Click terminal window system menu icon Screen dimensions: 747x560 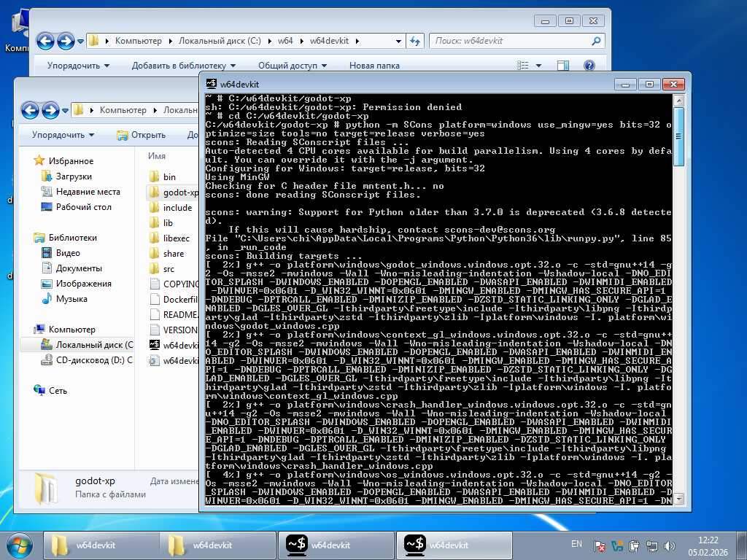(211, 84)
